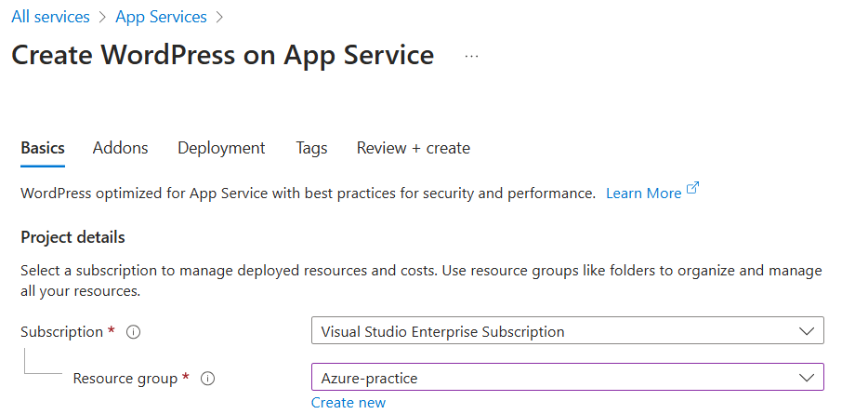Select the Tags tab
This screenshot has height=414, width=868.
[x=311, y=148]
